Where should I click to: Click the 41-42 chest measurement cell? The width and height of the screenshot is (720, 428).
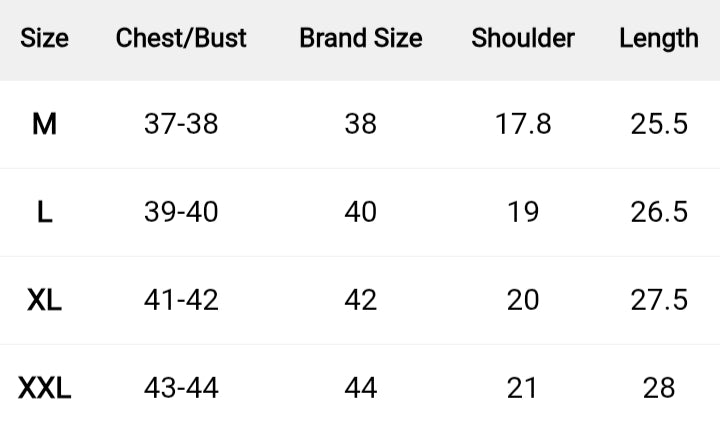[x=181, y=300]
